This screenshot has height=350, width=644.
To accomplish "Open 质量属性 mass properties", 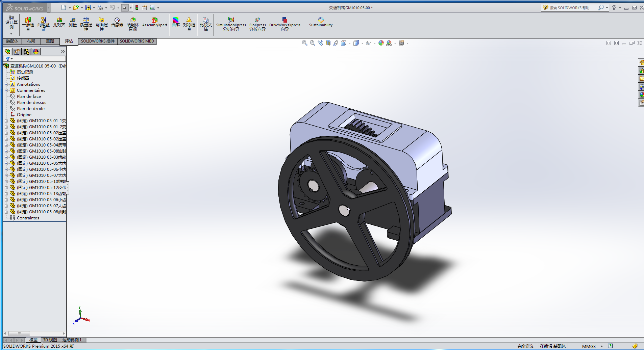I will [x=86, y=24].
